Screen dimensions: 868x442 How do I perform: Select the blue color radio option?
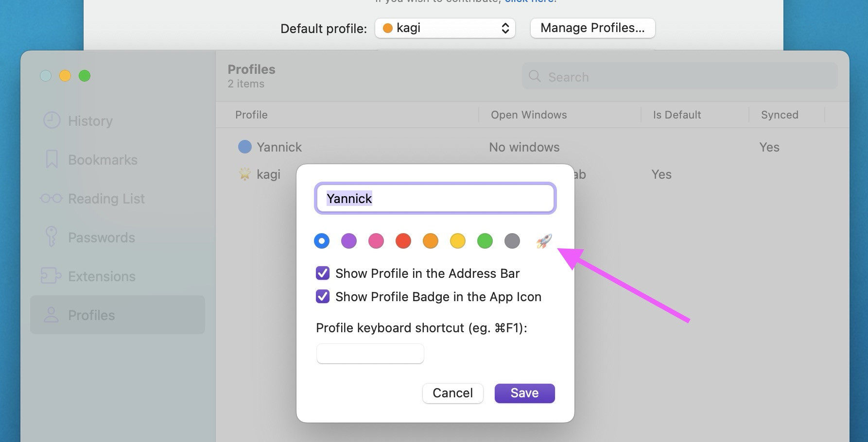pos(322,241)
